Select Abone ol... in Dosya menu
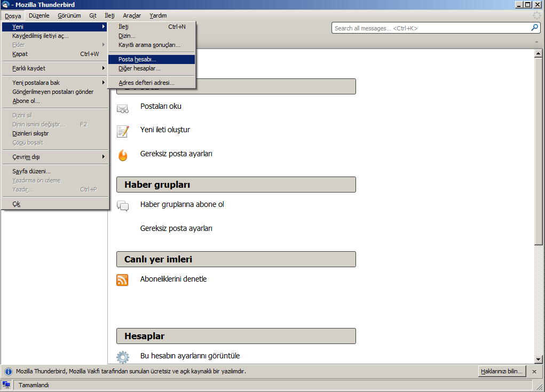This screenshot has height=392, width=545. [54, 101]
